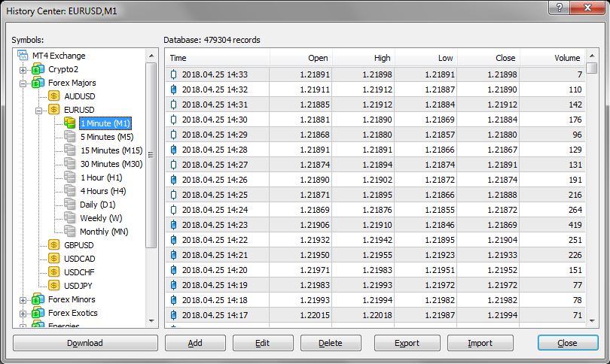Screen dimensions: 610x364
Task: Expand the Forex Minors group
Action: pos(23,300)
